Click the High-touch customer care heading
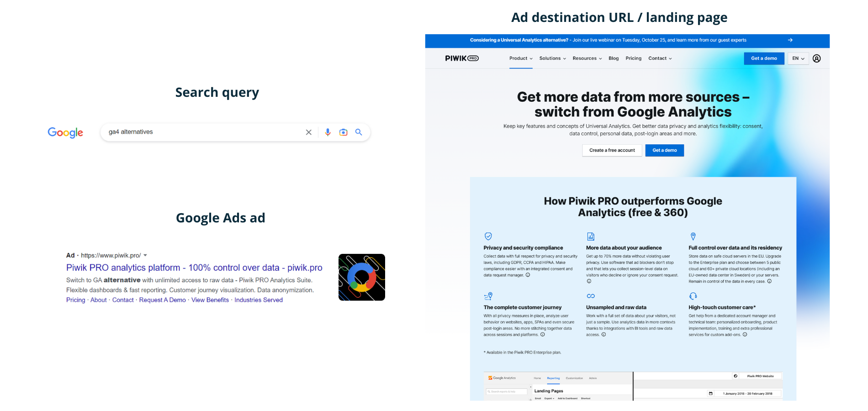 [722, 307]
